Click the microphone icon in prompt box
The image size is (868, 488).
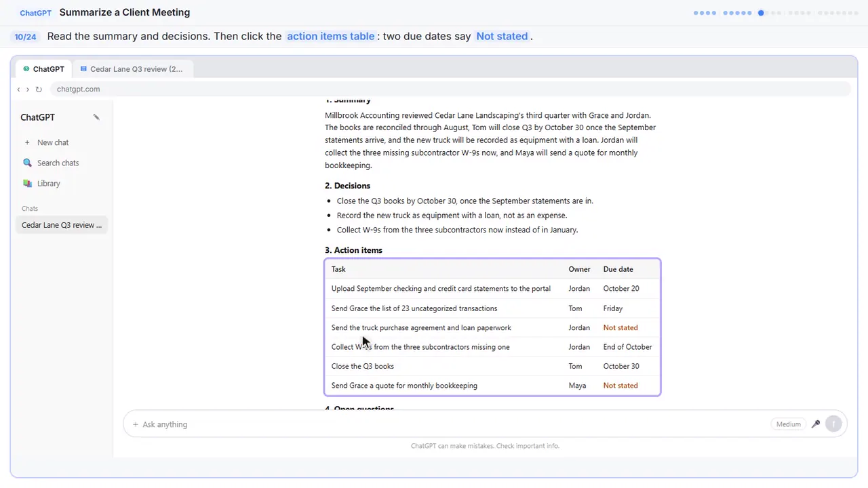[816, 424]
